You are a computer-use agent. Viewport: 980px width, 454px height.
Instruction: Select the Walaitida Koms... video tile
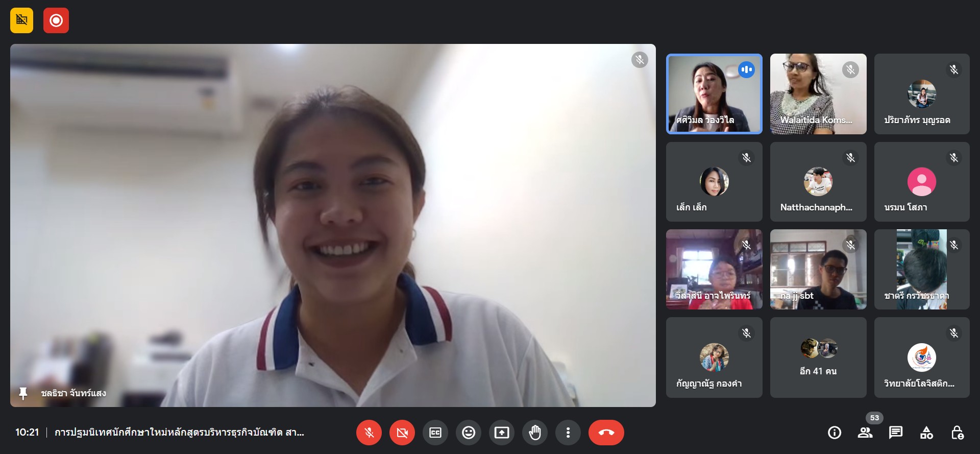[x=818, y=94]
